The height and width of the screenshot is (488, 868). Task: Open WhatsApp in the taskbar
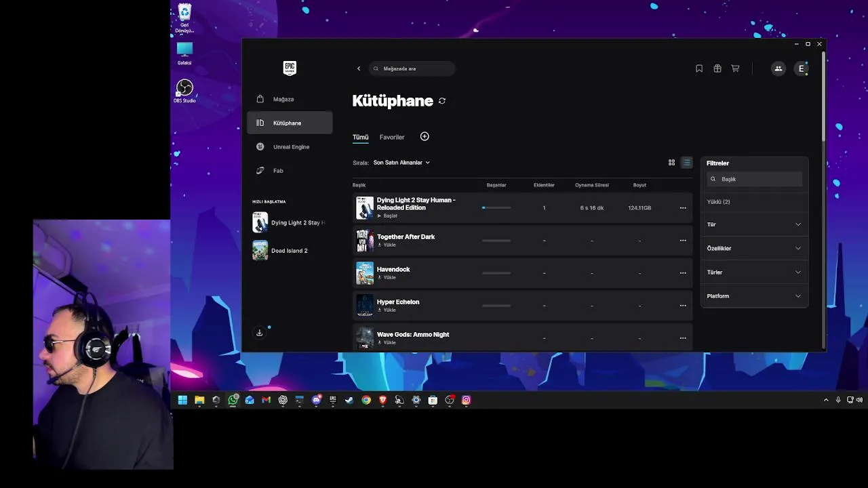(233, 400)
